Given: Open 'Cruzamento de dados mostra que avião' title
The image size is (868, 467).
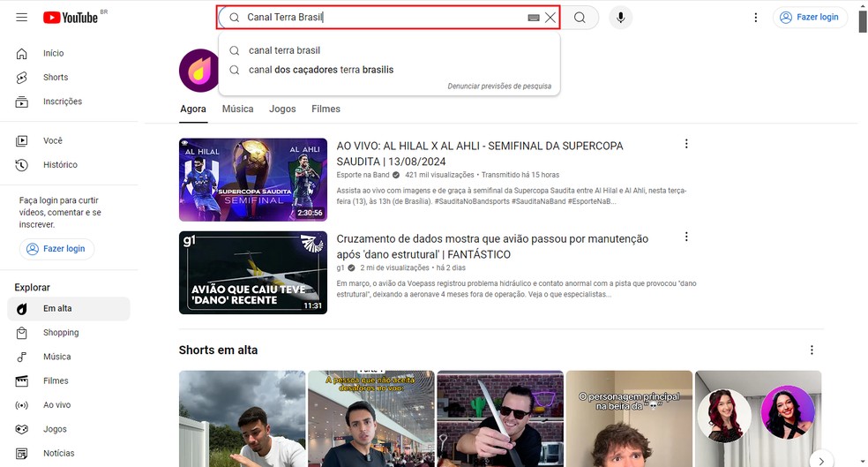Looking at the screenshot, I should click(492, 246).
